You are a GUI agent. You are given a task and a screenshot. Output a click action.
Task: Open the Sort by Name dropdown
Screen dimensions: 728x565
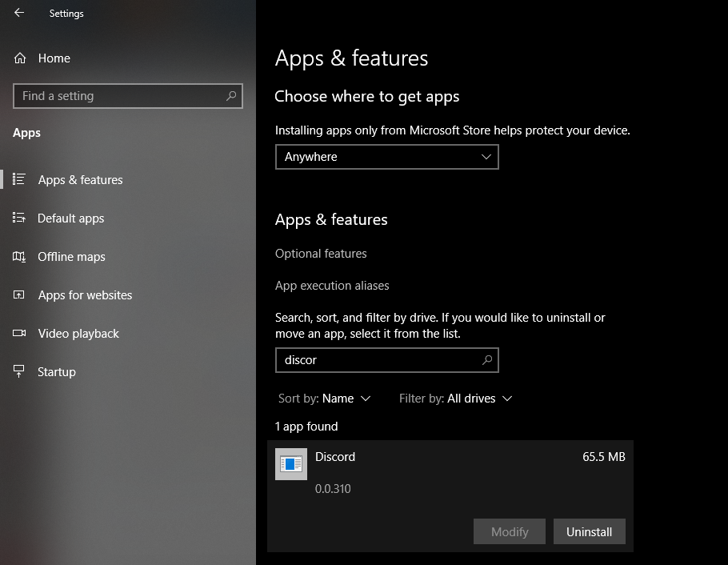pyautogui.click(x=324, y=399)
